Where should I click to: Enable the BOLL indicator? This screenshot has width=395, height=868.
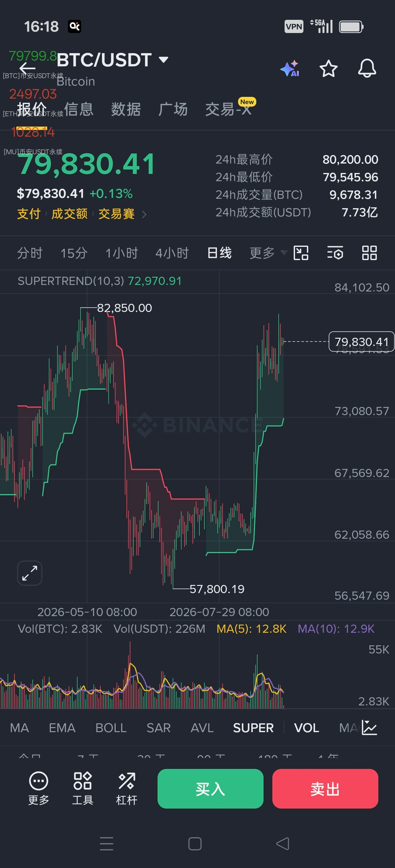111,728
